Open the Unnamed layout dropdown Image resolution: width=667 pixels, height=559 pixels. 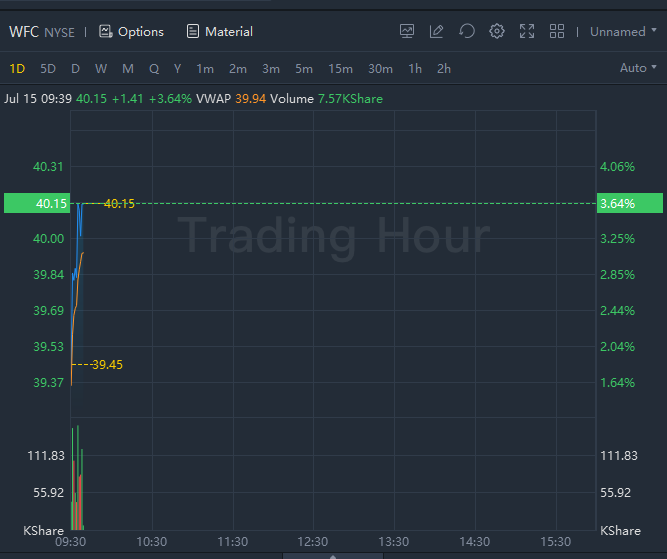tap(623, 32)
